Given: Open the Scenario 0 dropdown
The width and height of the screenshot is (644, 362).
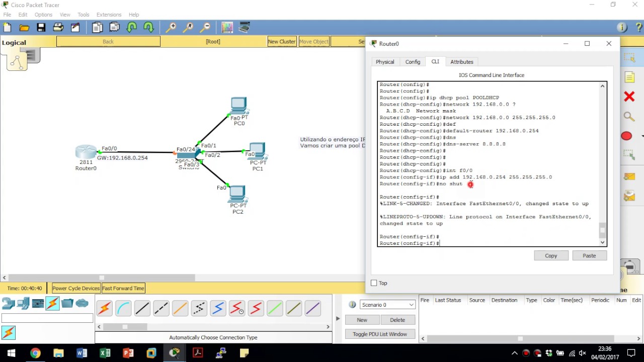Looking at the screenshot, I should pos(387,305).
